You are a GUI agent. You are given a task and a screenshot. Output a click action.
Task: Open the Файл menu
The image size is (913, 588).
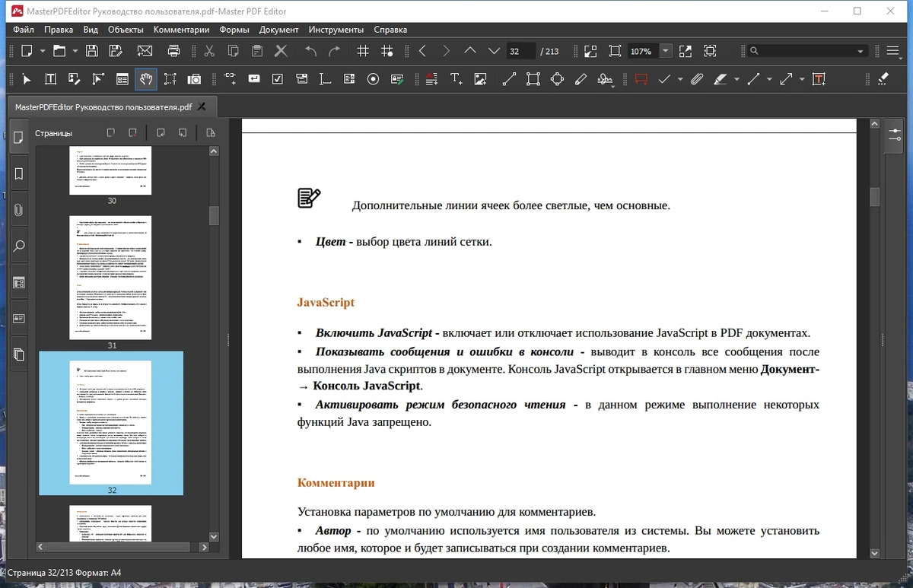(x=24, y=30)
